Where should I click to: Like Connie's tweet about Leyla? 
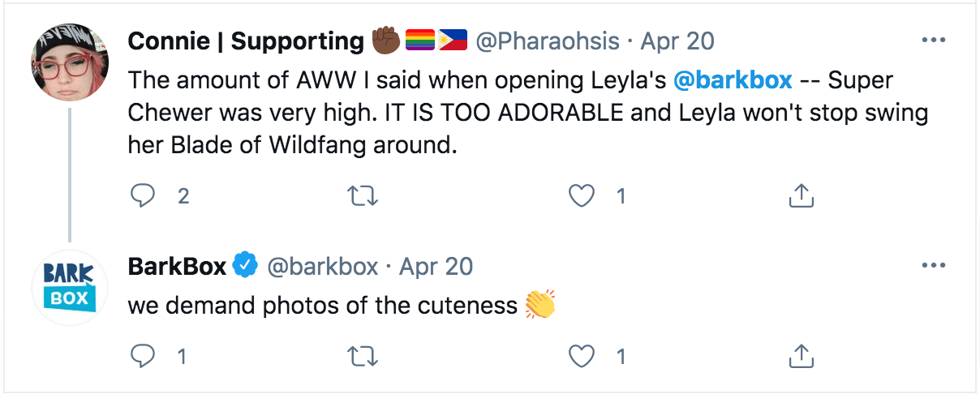coord(583,195)
